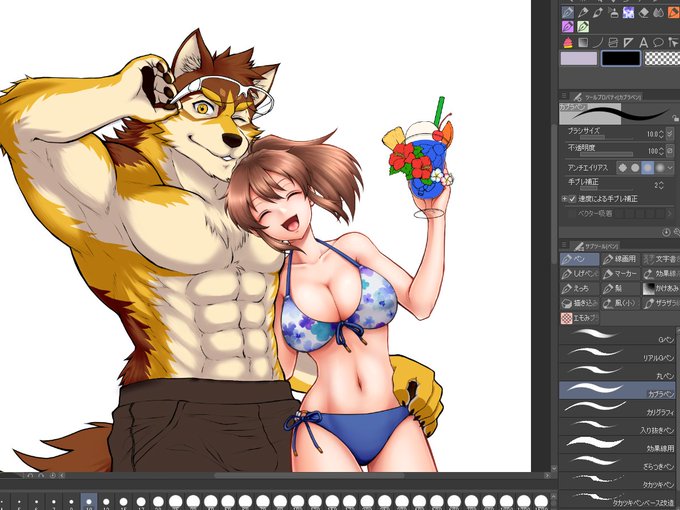Select the Text tool icon
The image size is (680, 510).
point(644,42)
